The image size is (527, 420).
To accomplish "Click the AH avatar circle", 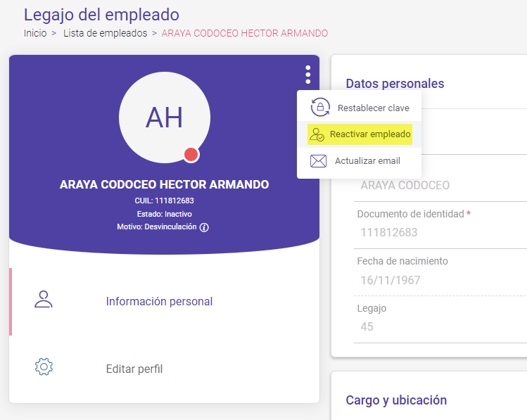I will (x=165, y=117).
